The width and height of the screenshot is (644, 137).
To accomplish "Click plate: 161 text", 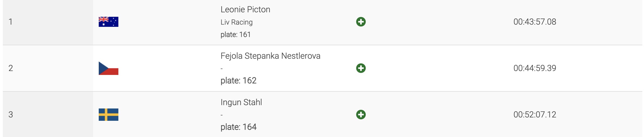I will (x=235, y=35).
